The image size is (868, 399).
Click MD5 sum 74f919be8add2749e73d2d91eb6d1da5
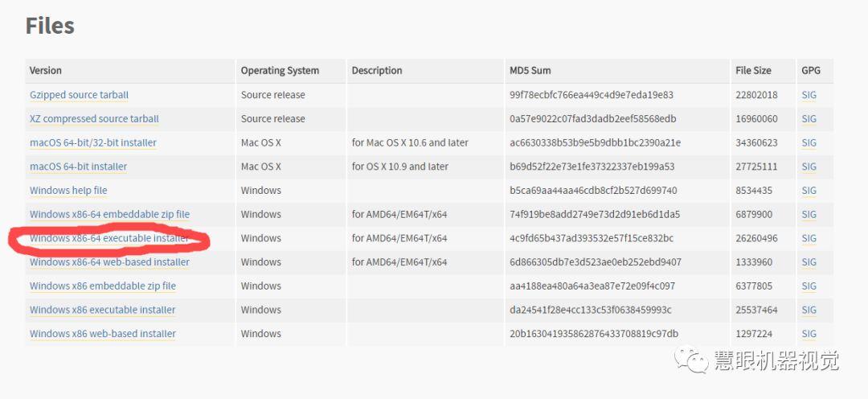click(595, 214)
